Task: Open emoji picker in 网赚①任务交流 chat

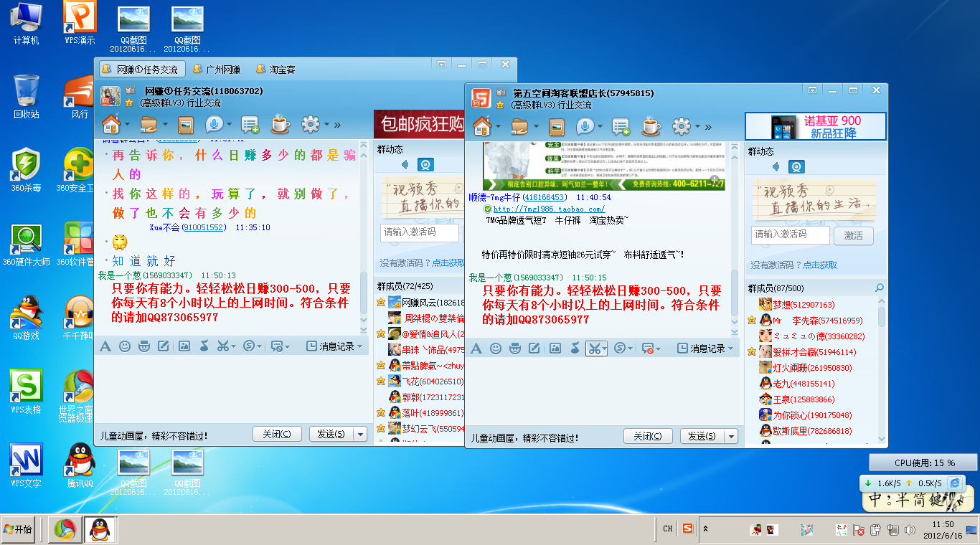Action: pyautogui.click(x=125, y=346)
